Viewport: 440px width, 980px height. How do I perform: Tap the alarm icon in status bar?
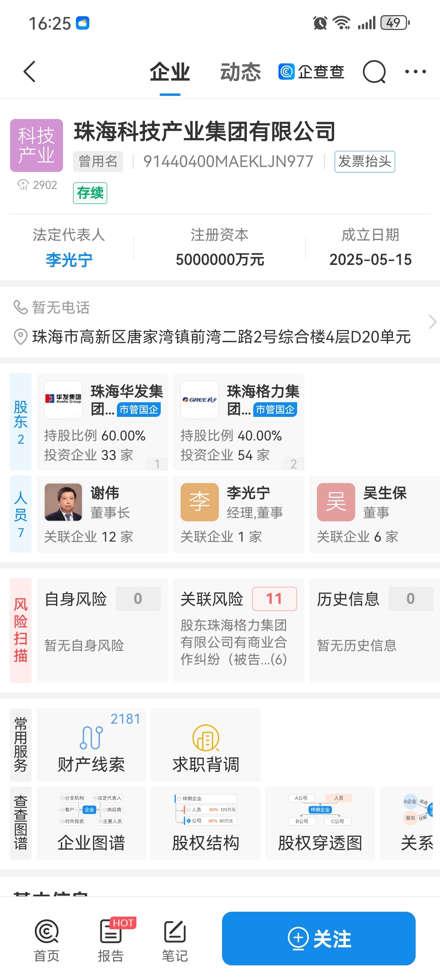[x=320, y=23]
